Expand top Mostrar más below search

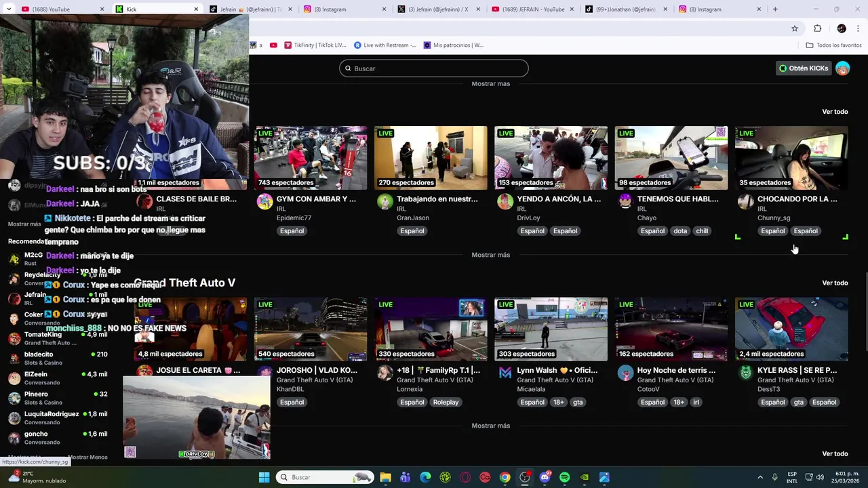tap(490, 84)
